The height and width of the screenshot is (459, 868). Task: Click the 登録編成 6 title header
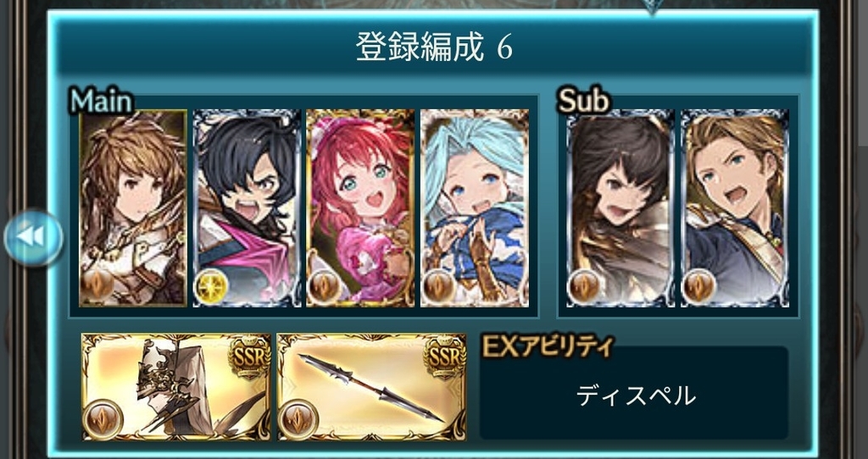[433, 47]
